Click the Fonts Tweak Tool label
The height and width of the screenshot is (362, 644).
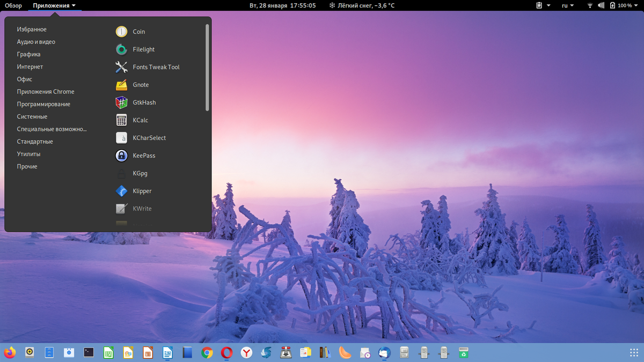pos(156,67)
